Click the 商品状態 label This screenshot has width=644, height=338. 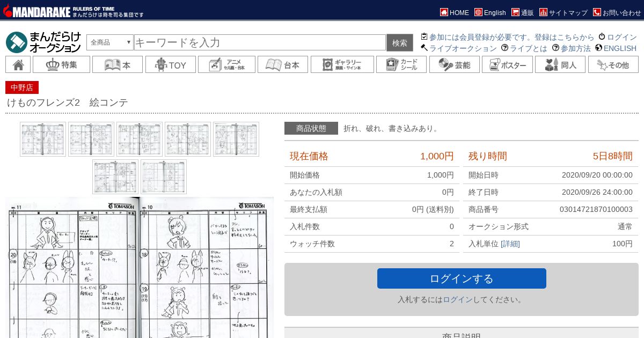pos(311,128)
